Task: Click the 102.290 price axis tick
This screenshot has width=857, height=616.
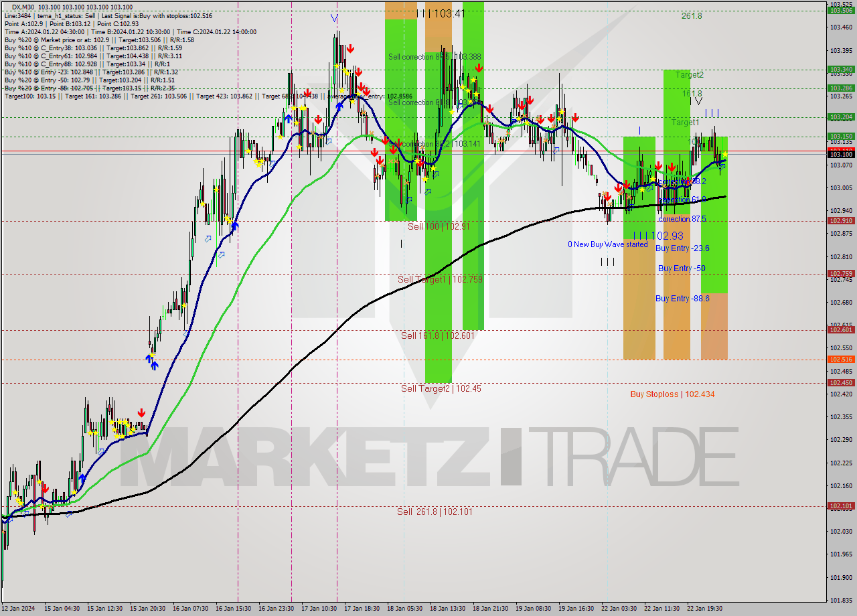Action: pos(841,439)
